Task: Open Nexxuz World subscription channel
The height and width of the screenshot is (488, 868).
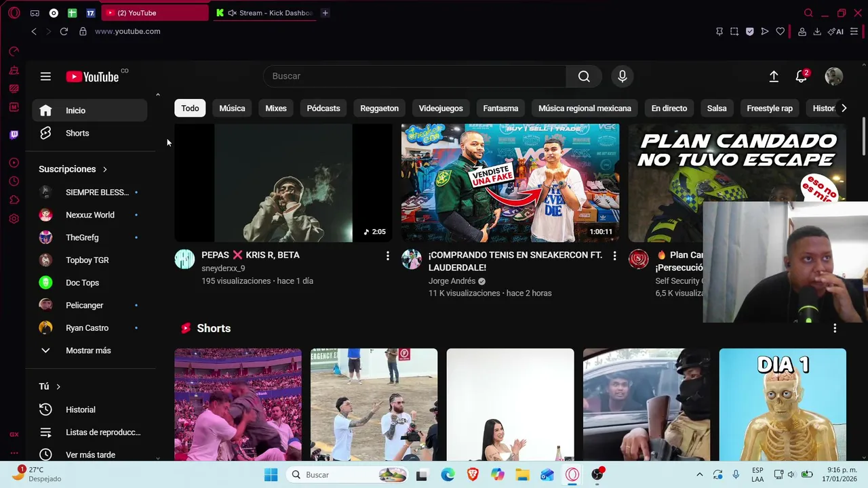Action: tap(90, 215)
